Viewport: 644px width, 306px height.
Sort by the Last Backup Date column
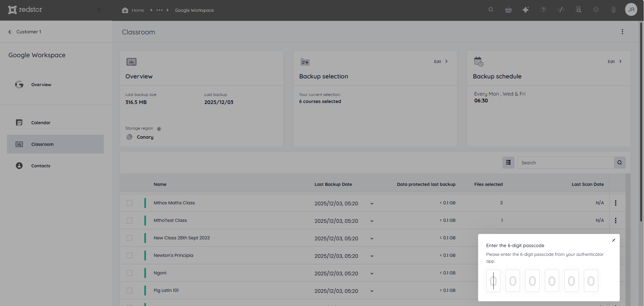pyautogui.click(x=333, y=184)
